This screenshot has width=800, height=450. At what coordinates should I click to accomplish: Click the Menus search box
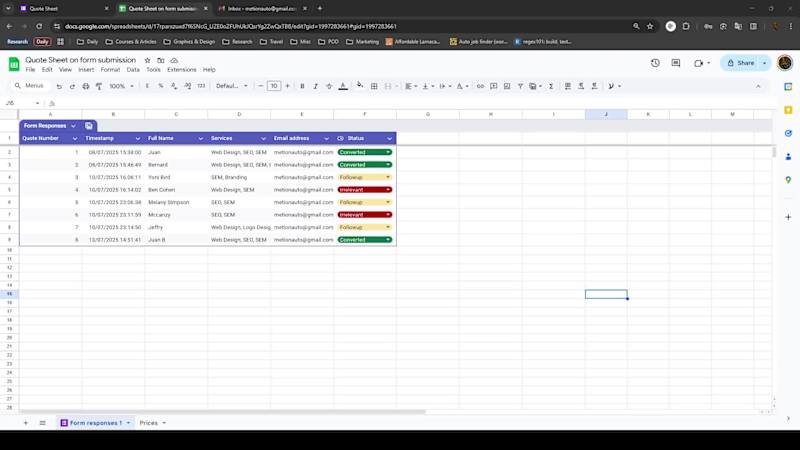31,86
